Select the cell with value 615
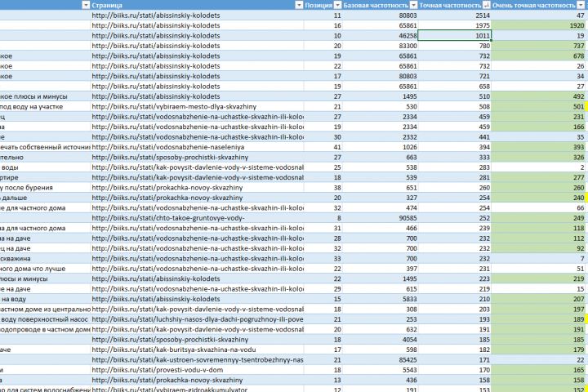Image resolution: width=588 pixels, height=392 pixels. tap(380, 289)
